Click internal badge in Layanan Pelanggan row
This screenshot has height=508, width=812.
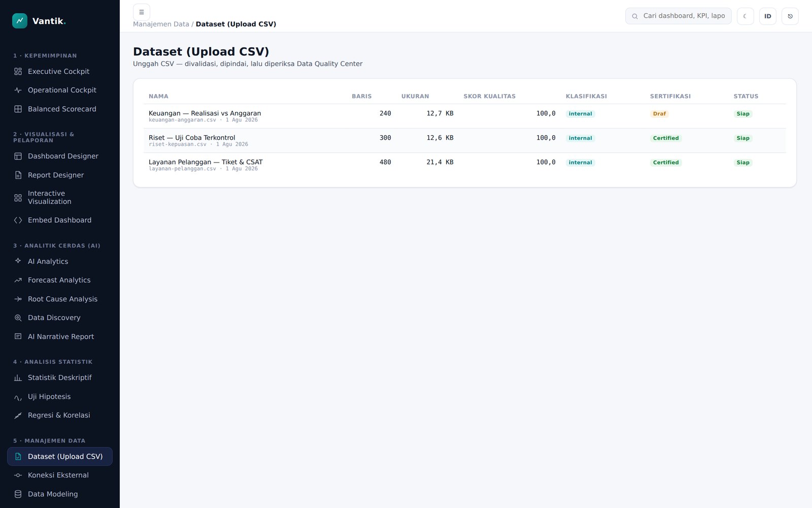point(580,163)
